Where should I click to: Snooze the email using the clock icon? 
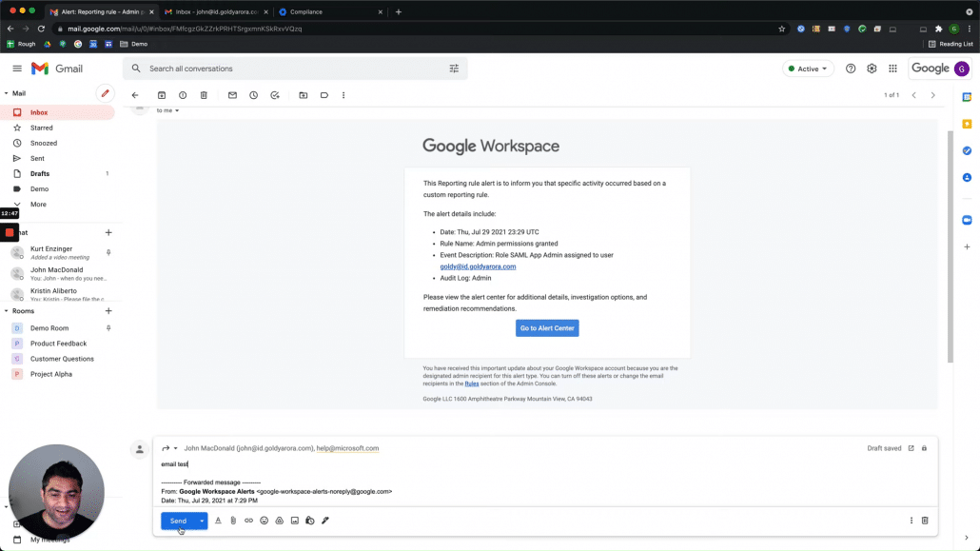(x=254, y=95)
